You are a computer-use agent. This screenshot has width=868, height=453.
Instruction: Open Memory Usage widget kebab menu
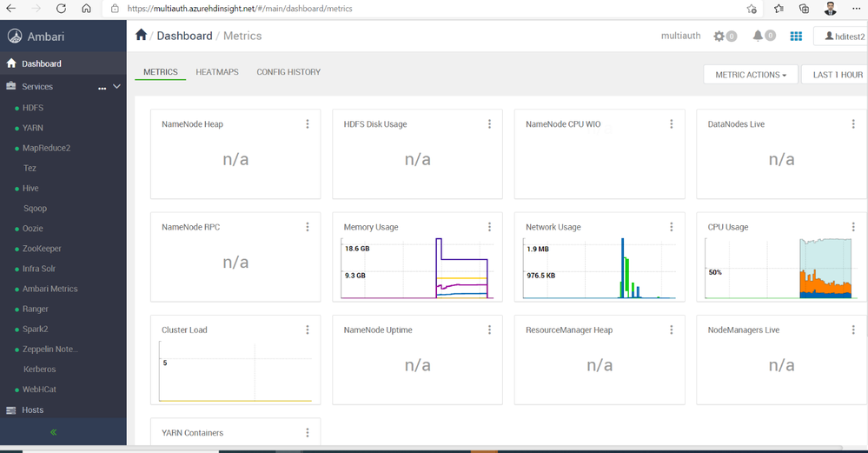point(489,227)
